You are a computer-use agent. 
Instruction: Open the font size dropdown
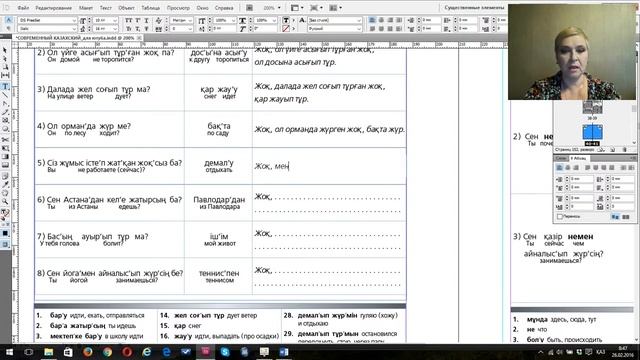click(115, 20)
